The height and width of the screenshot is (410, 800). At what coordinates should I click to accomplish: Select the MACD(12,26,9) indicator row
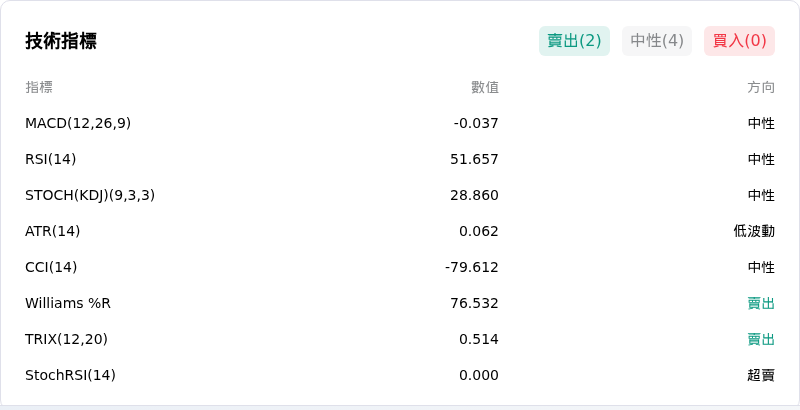coord(400,123)
